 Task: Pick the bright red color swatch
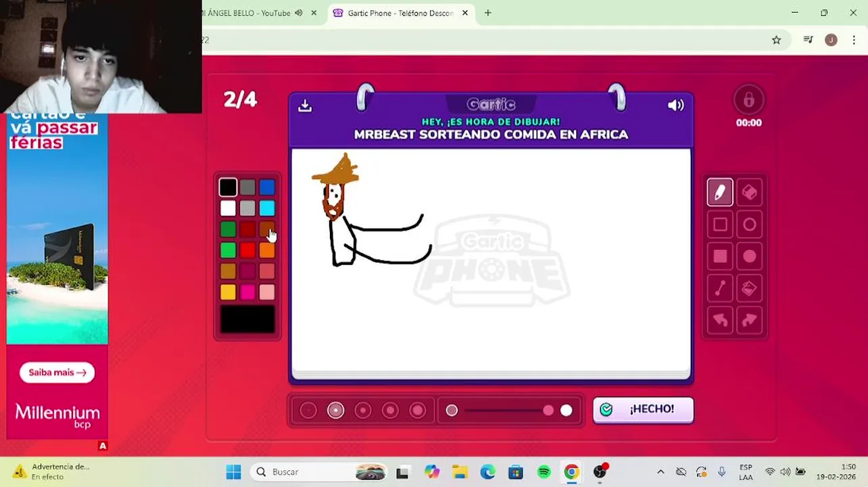click(247, 250)
